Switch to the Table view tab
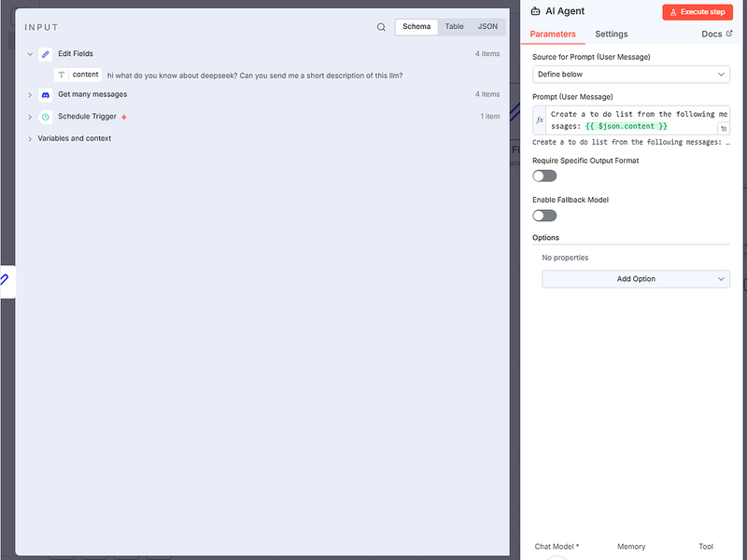 click(454, 27)
